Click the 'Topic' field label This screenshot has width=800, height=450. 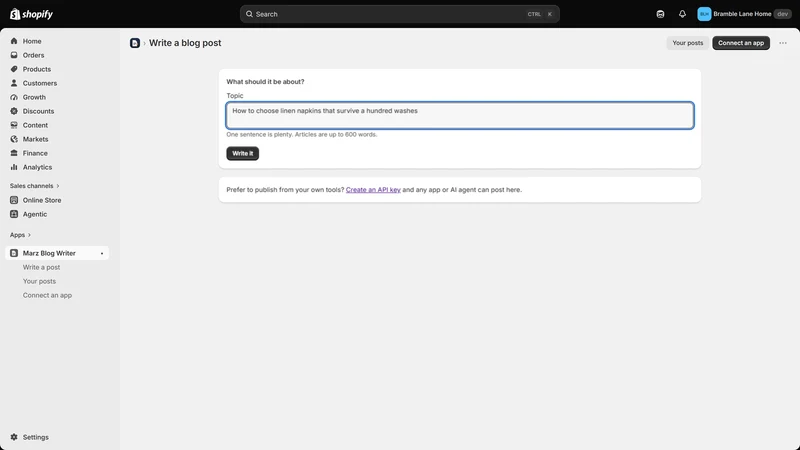pyautogui.click(x=235, y=95)
